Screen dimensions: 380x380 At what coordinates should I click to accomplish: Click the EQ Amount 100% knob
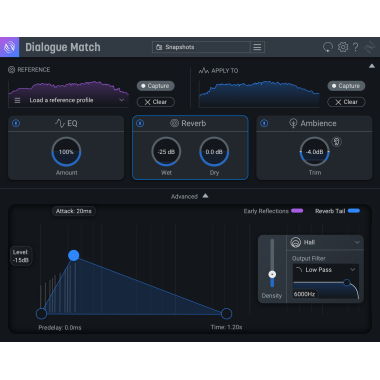[66, 152]
